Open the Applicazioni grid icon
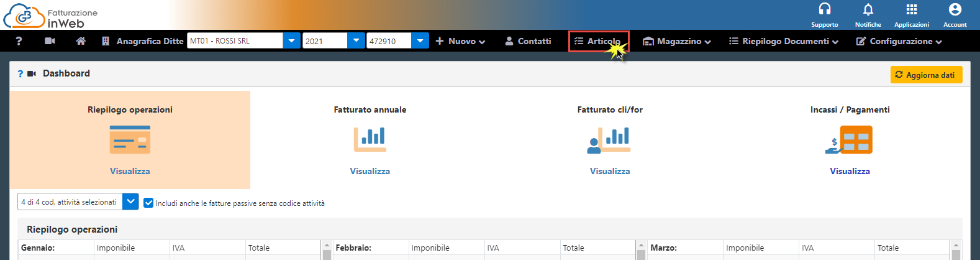 (911, 10)
